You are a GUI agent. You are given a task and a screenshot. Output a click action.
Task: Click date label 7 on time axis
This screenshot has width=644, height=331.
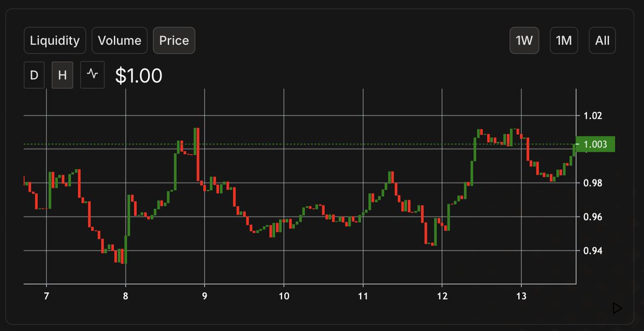pos(47,296)
